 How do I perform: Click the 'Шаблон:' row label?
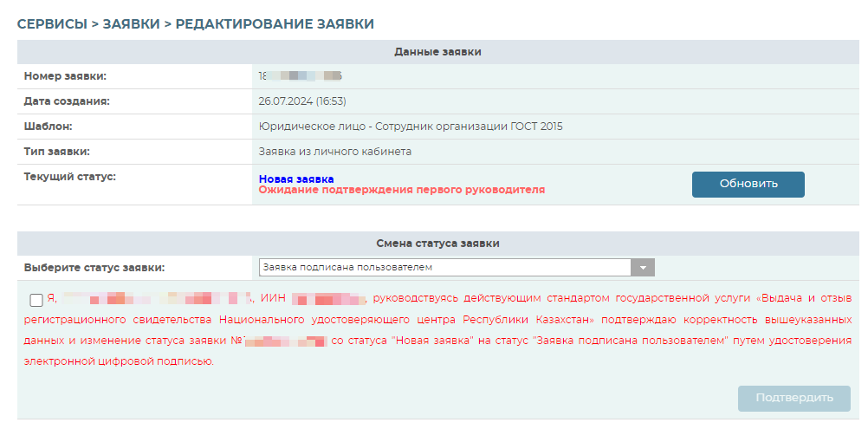click(x=48, y=127)
